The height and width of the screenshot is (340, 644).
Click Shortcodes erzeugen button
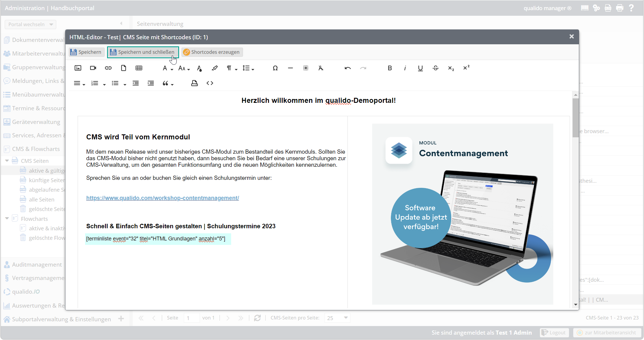[212, 52]
